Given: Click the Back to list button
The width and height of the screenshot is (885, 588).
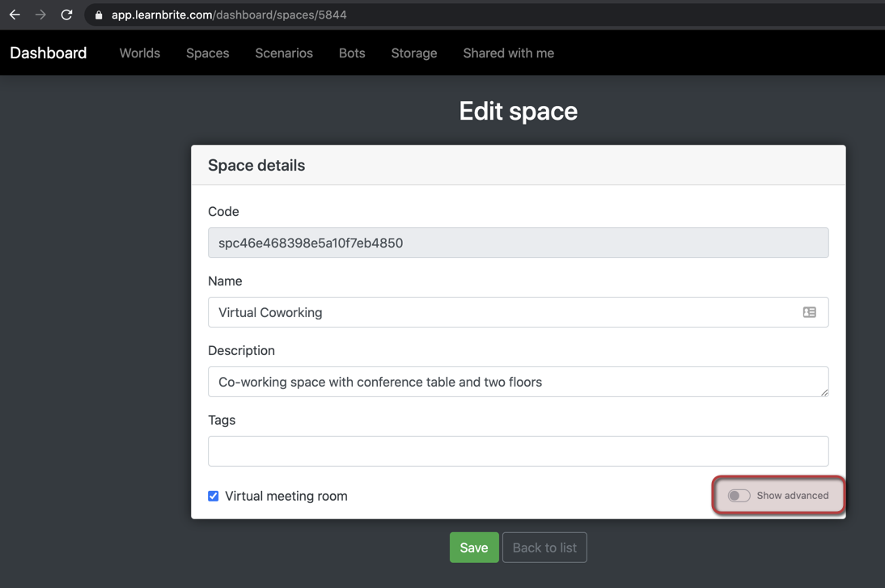Looking at the screenshot, I should pyautogui.click(x=544, y=548).
